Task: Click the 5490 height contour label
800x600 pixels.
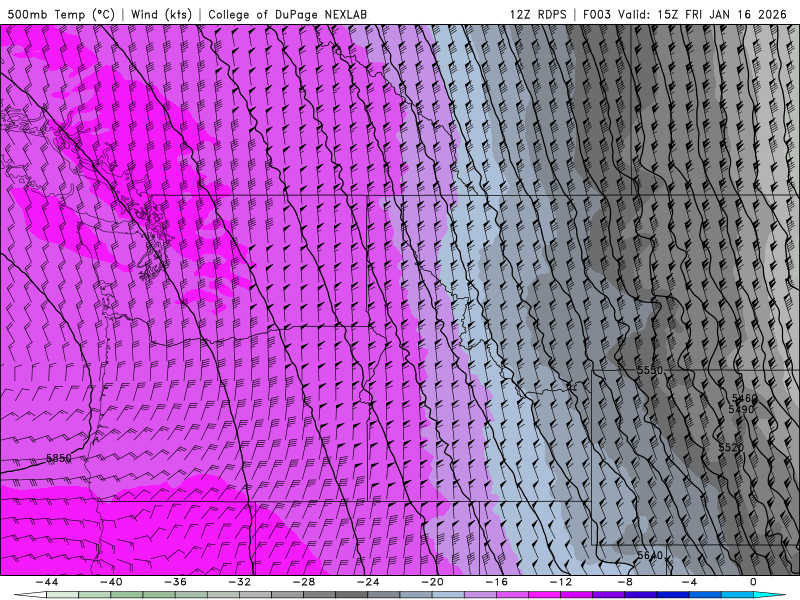Action: point(741,409)
